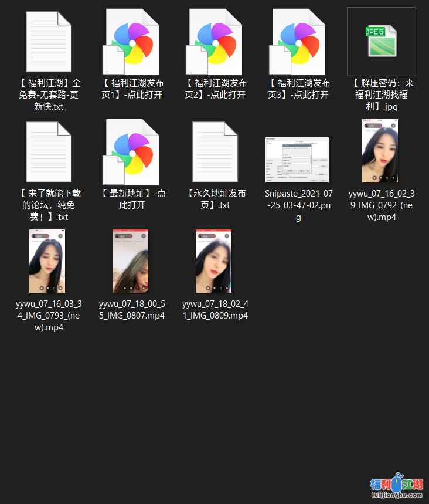Screen dimensions: 429x504
Task: Click the Snipaste_2021-07-25_03-47-02.png filename text
Action: [x=298, y=205]
